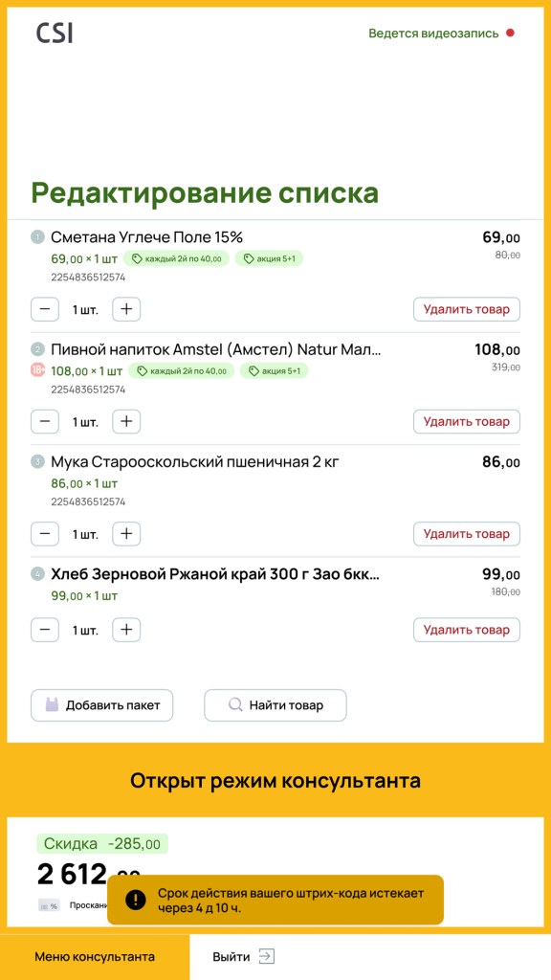This screenshot has width=551, height=980.
Task: Click the 18+ age restriction badge
Action: click(x=38, y=370)
